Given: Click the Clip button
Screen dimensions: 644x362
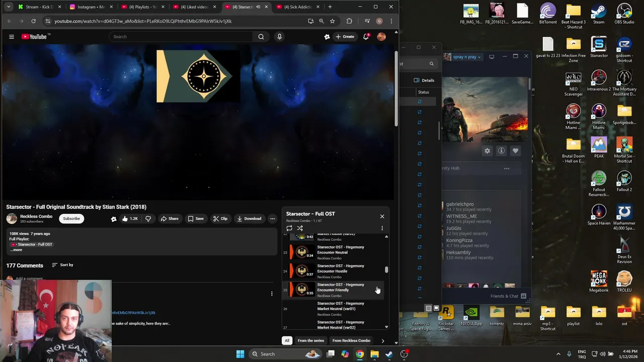Looking at the screenshot, I should click(x=220, y=219).
